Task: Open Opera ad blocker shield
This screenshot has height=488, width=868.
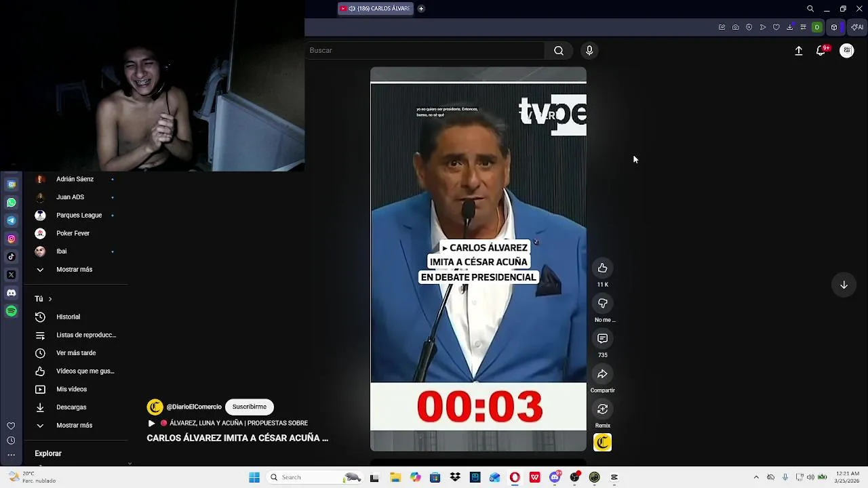Action: [749, 27]
